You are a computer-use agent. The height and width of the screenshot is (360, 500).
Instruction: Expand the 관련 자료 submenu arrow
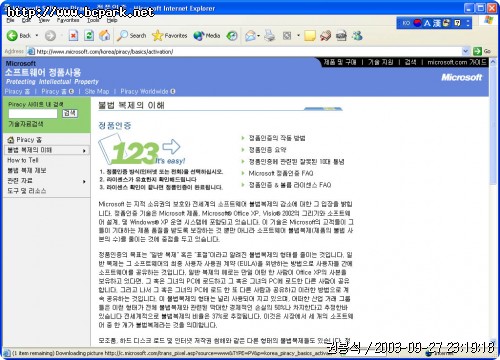[x=84, y=181]
